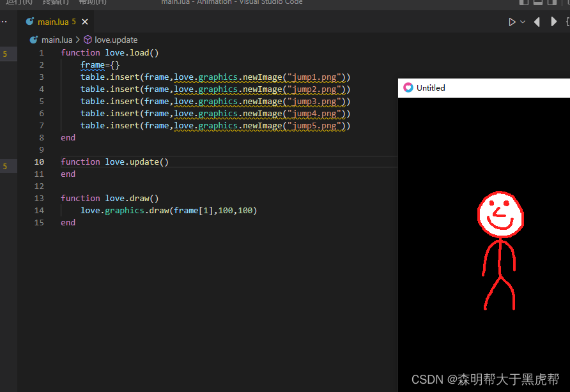This screenshot has width=570, height=392.
Task: Open the 帮助(H) menu
Action: 93,2
